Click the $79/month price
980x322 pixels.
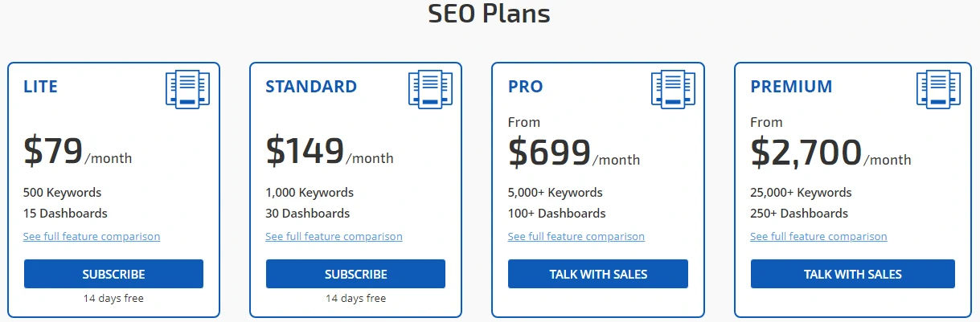78,151
